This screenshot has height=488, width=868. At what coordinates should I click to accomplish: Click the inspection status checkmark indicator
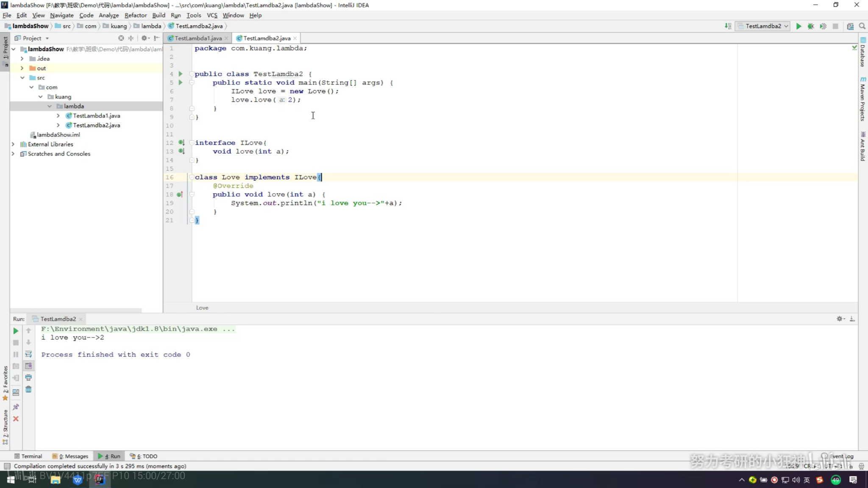pyautogui.click(x=854, y=48)
